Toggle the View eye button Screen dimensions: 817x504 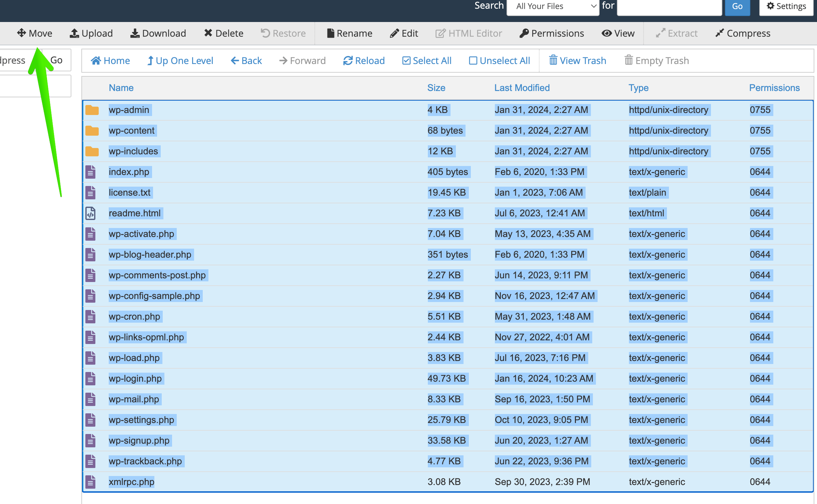click(x=618, y=33)
